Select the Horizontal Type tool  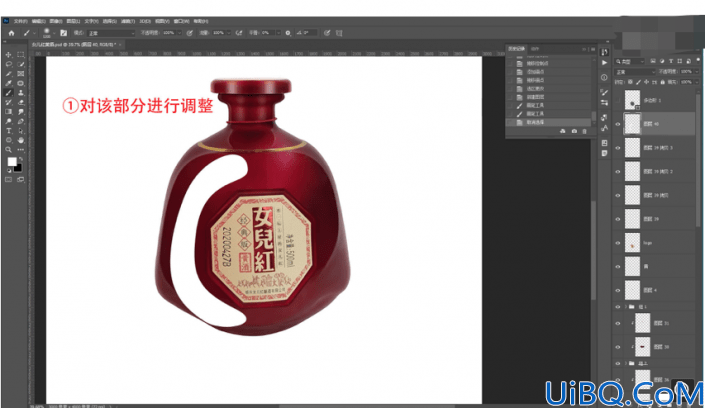[x=9, y=131]
